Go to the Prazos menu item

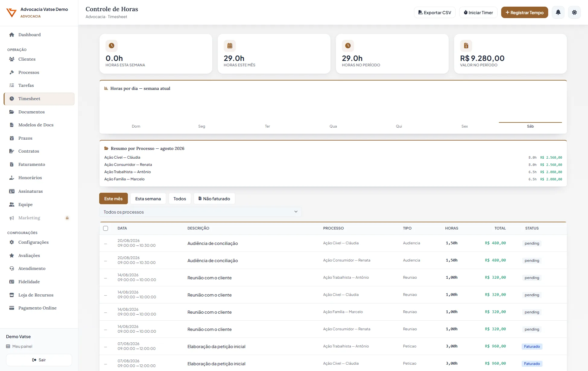[39, 138]
